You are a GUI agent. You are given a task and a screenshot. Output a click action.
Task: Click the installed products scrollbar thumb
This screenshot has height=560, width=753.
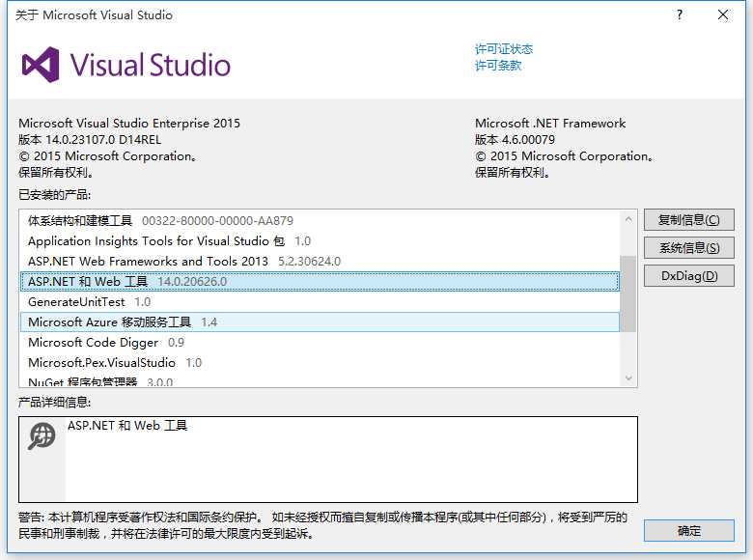click(628, 294)
